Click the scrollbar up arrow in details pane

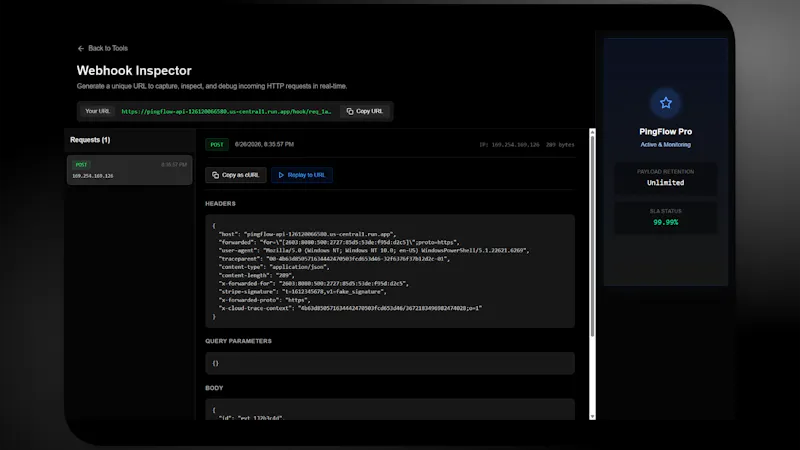[x=592, y=132]
